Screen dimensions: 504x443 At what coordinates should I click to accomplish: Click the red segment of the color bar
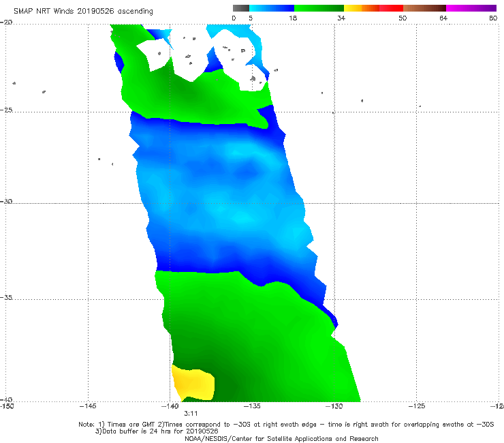pyautogui.click(x=391, y=8)
